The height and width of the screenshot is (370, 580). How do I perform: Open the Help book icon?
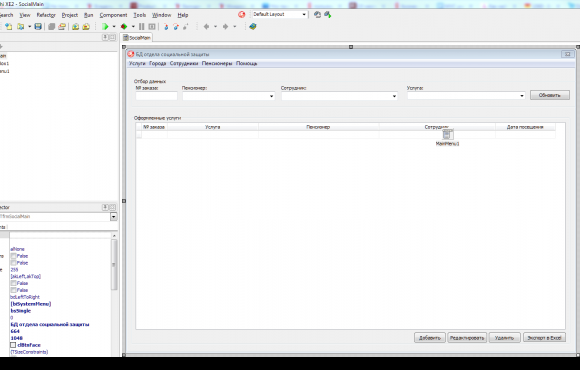(253, 27)
